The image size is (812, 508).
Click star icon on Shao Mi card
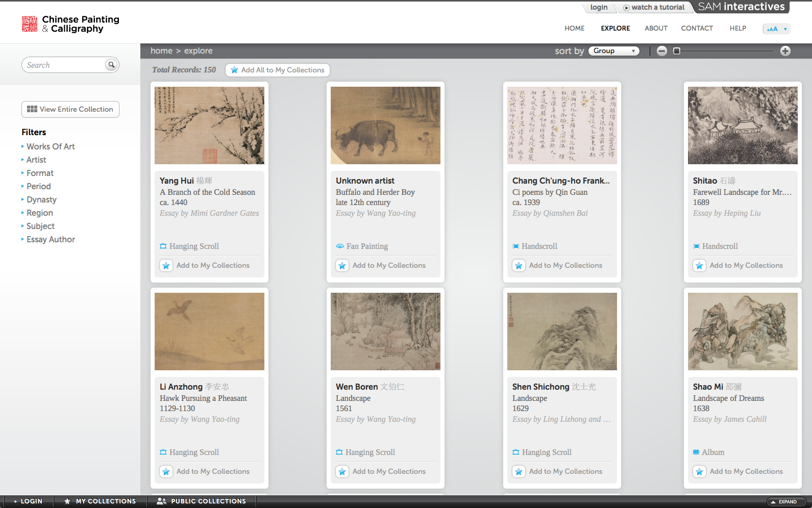click(x=699, y=472)
